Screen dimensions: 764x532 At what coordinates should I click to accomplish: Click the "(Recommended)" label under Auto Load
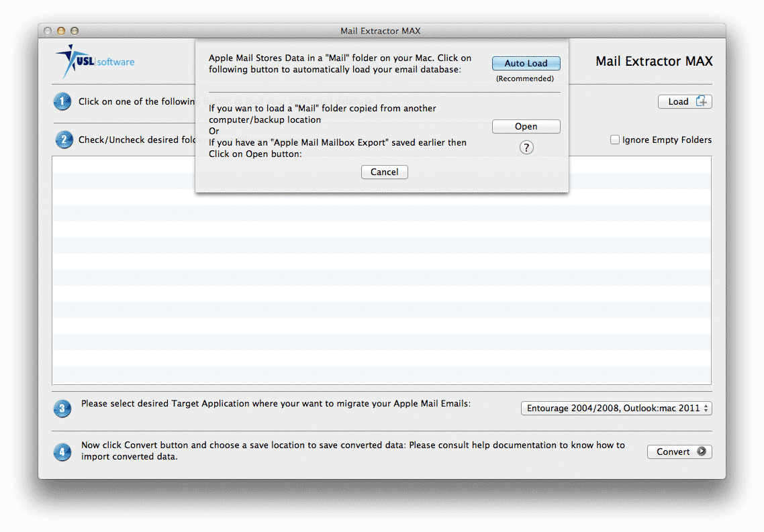[x=525, y=78]
